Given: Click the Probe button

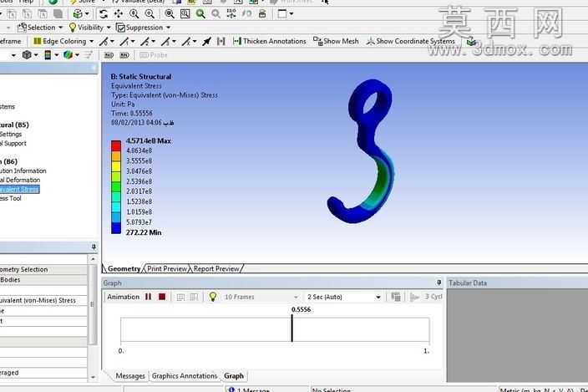Looking at the screenshot, I should (154, 55).
